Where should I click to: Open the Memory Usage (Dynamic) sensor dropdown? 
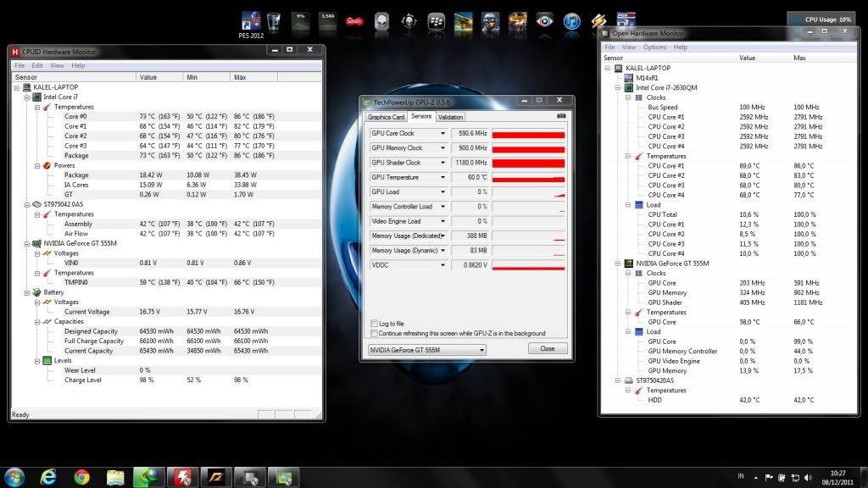coord(442,251)
